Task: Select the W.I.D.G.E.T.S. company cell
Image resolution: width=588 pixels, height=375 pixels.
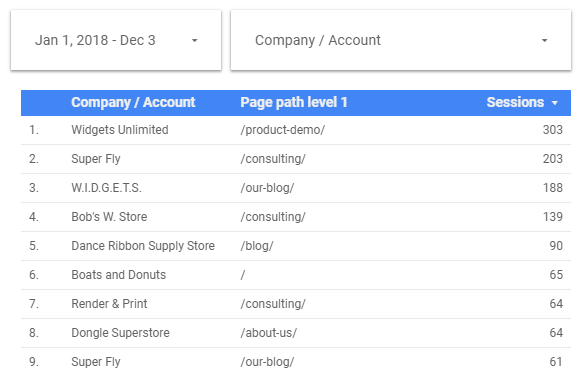Action: click(106, 188)
